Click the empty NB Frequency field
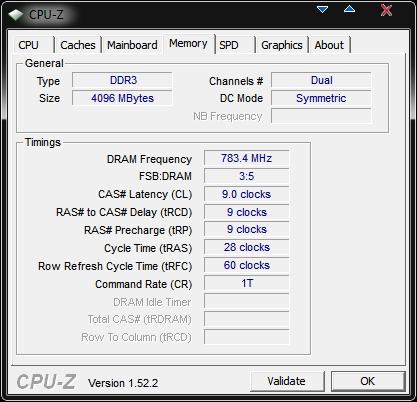Viewport: 417px width, 402px height. tap(321, 116)
